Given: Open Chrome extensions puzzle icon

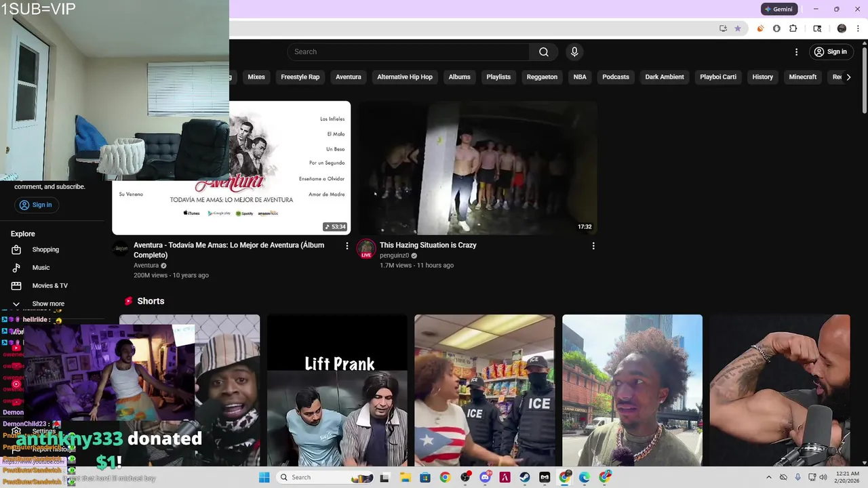Looking at the screenshot, I should (793, 28).
